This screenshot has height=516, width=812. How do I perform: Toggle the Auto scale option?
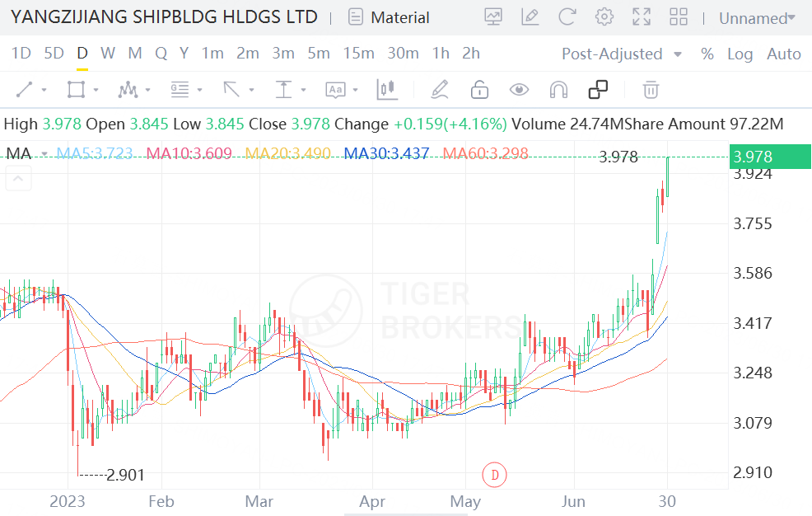[x=783, y=54]
